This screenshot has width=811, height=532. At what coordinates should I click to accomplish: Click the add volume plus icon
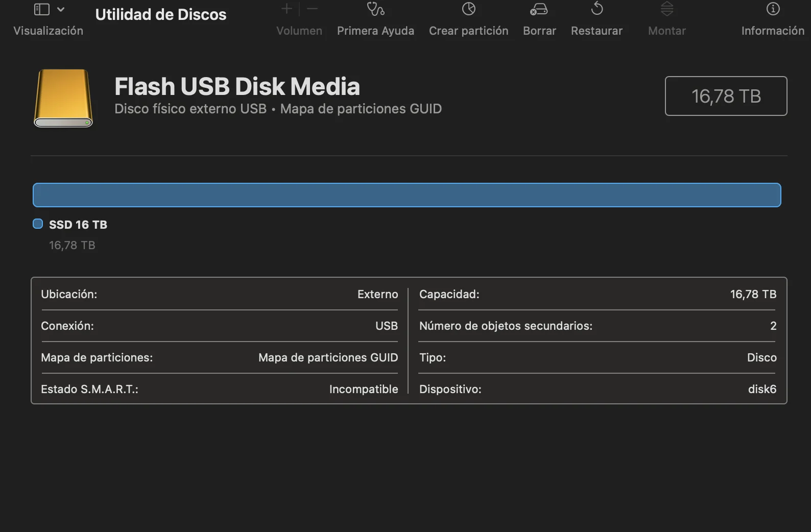(x=287, y=9)
